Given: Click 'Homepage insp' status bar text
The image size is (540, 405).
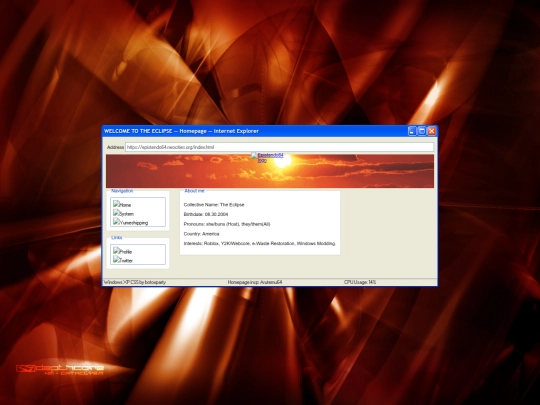Looking at the screenshot, I should coord(255,282).
